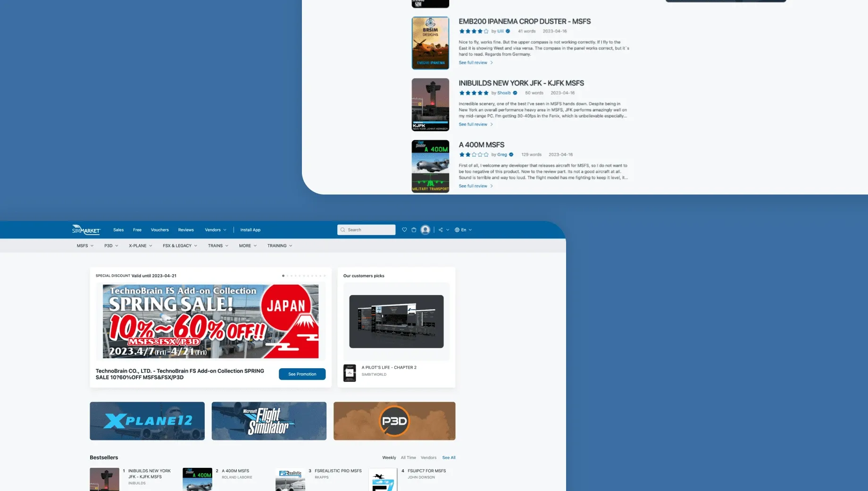The height and width of the screenshot is (491, 868).
Task: Click the star rating of EMB200 review
Action: [474, 31]
